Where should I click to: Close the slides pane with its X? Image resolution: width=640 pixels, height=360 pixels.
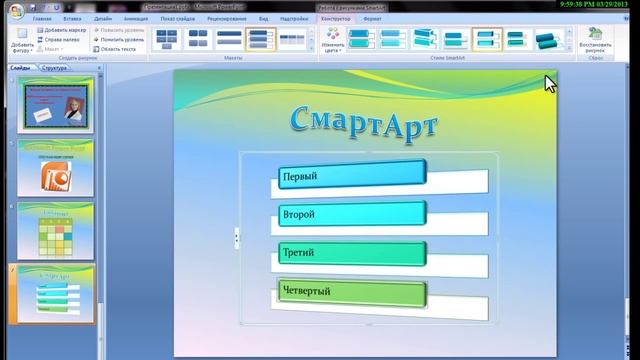coord(99,68)
